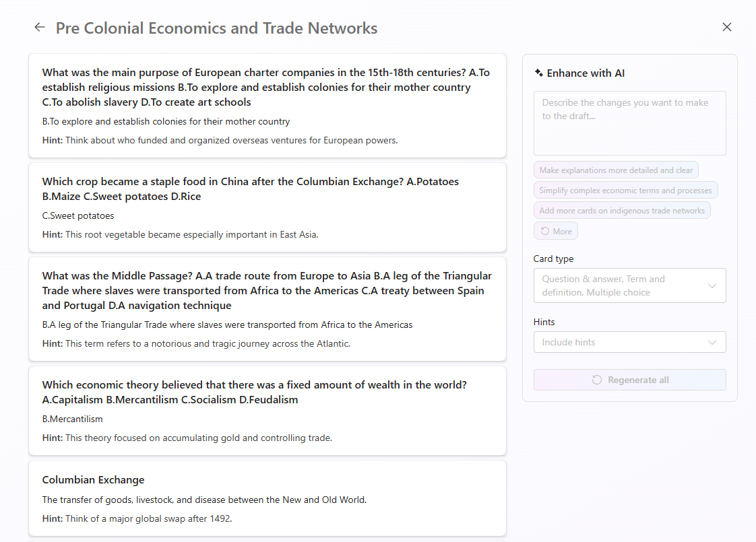Select the fixed wealth economic theory card
This screenshot has width=756, height=542.
click(x=267, y=411)
